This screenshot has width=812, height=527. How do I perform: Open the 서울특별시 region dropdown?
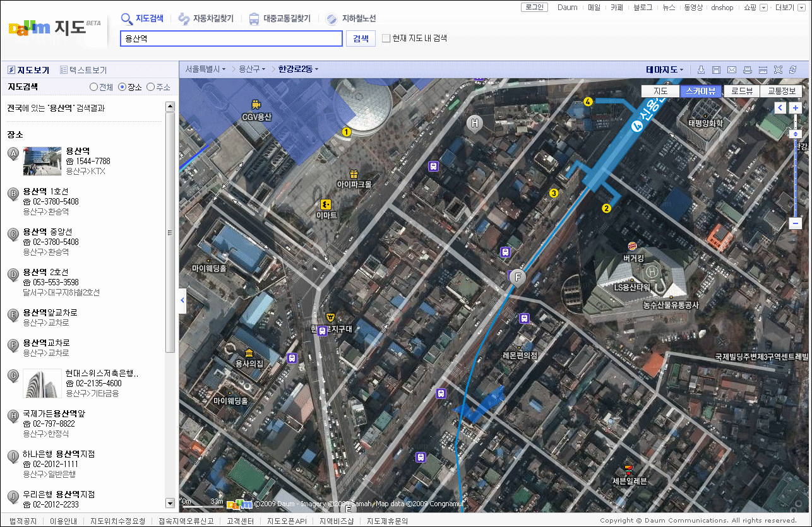coord(206,69)
